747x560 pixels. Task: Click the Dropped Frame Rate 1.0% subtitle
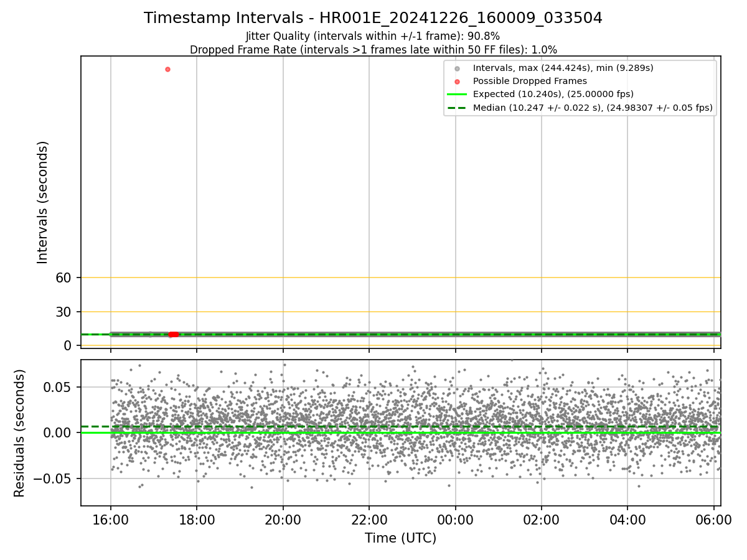coord(373,50)
